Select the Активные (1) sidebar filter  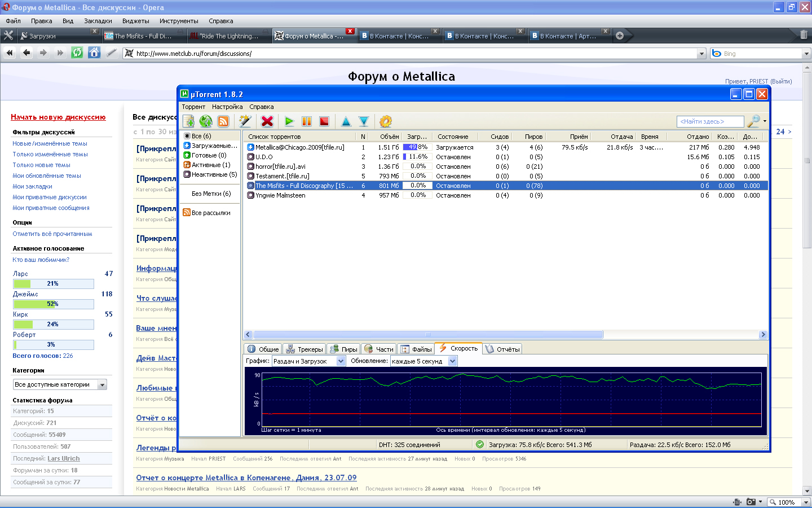pyautogui.click(x=210, y=165)
